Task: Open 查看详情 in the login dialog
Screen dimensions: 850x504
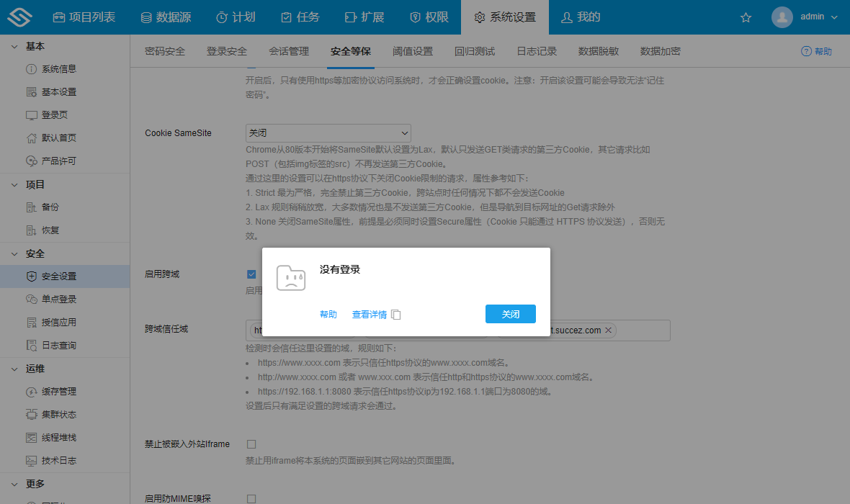Action: 370,314
